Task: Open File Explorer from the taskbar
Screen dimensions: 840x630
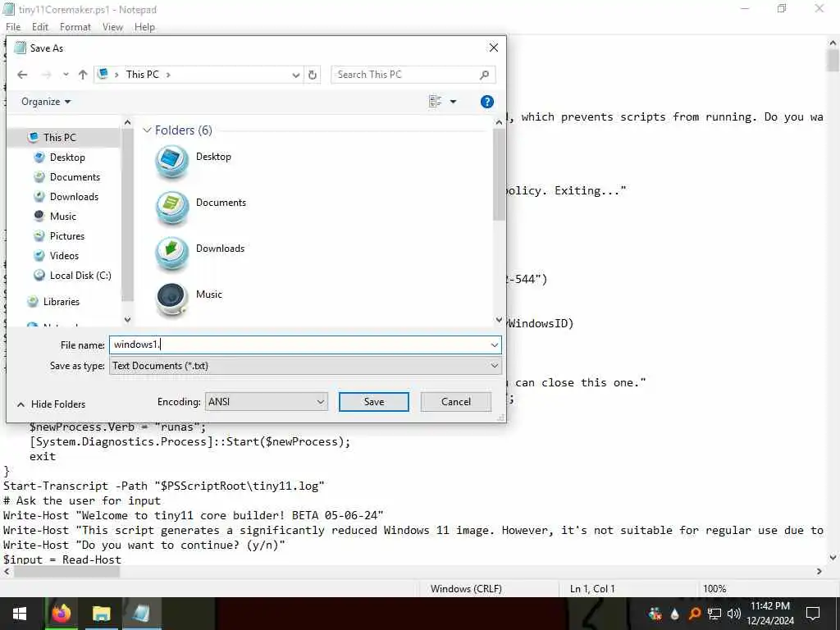Action: pos(101,614)
